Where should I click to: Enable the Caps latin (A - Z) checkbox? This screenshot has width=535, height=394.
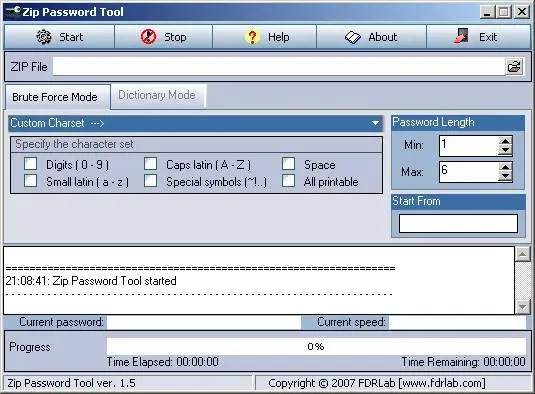pos(150,164)
